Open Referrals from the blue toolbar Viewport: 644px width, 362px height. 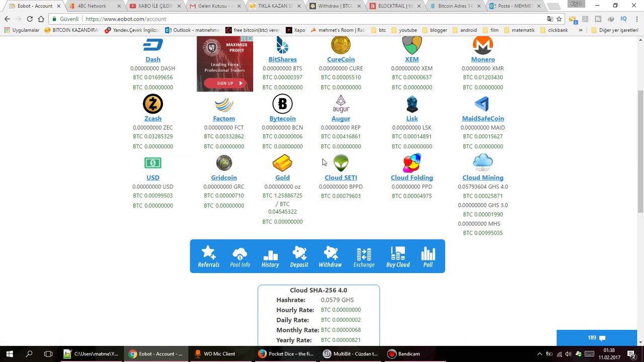[x=209, y=256]
